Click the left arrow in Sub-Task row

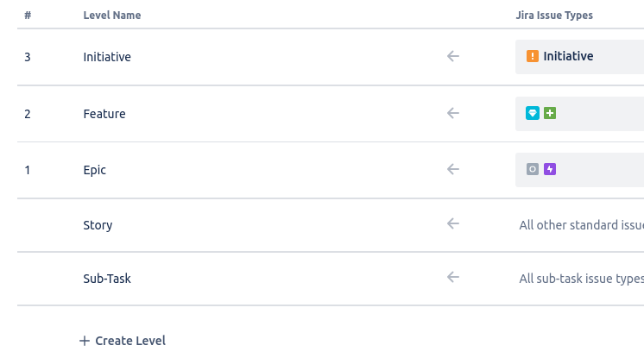pyautogui.click(x=453, y=277)
